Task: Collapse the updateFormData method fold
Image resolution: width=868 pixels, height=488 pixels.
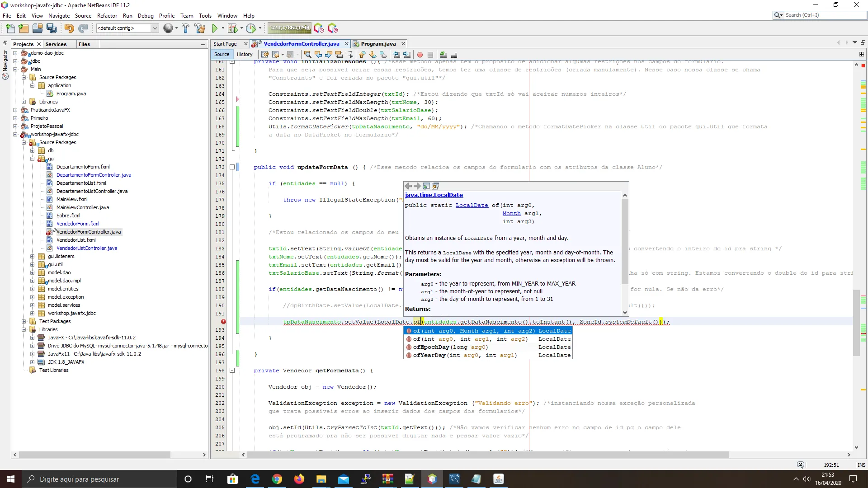Action: click(232, 167)
